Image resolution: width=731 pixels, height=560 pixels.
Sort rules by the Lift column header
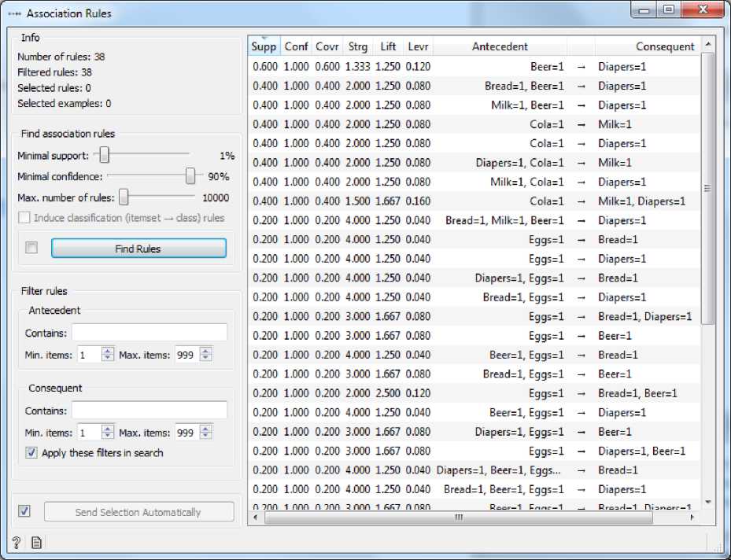click(x=387, y=46)
